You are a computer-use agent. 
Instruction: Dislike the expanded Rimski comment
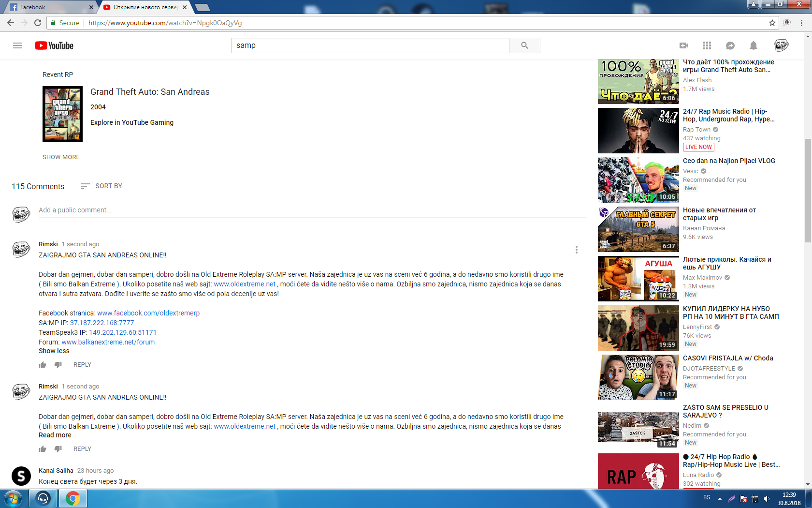[x=58, y=365]
